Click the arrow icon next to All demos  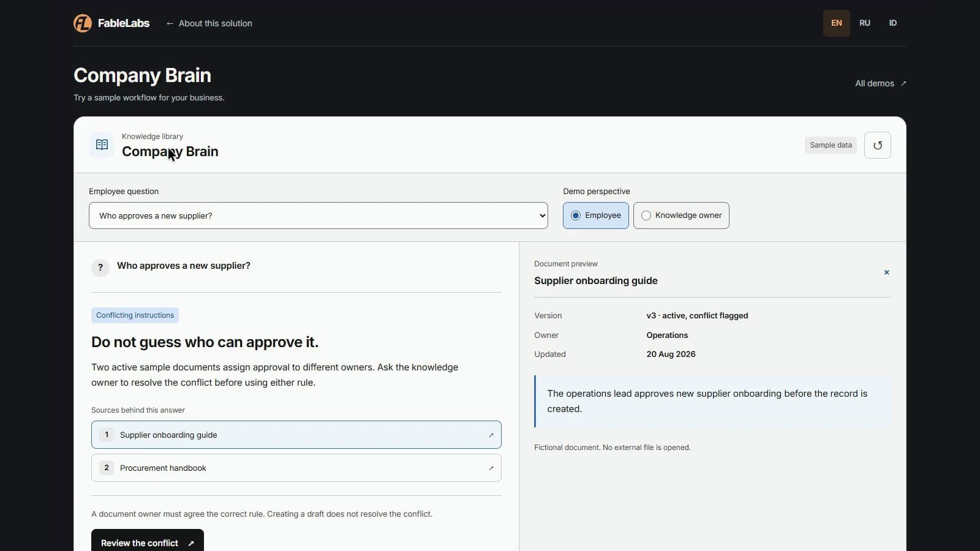[x=903, y=83]
